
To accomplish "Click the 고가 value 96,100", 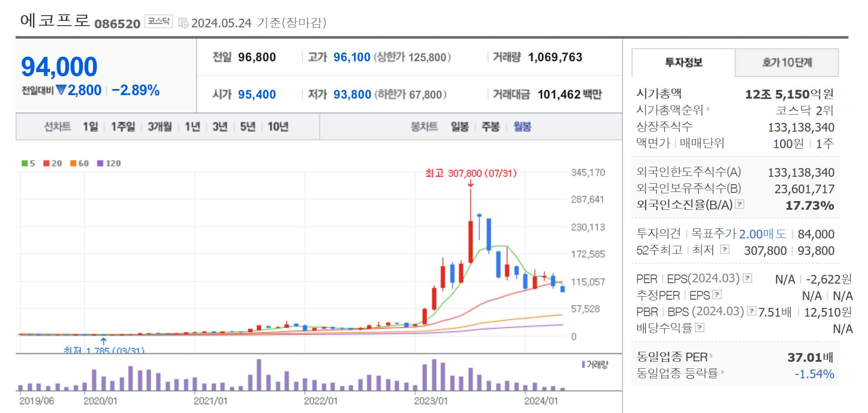I will click(352, 57).
